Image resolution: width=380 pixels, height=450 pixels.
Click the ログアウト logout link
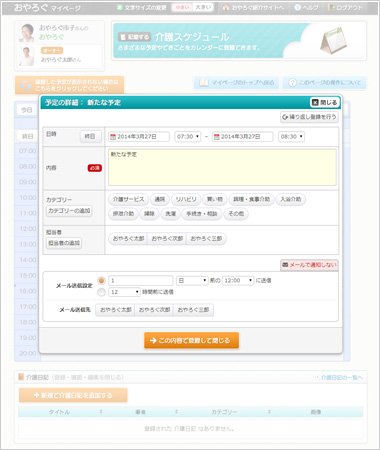(x=345, y=7)
